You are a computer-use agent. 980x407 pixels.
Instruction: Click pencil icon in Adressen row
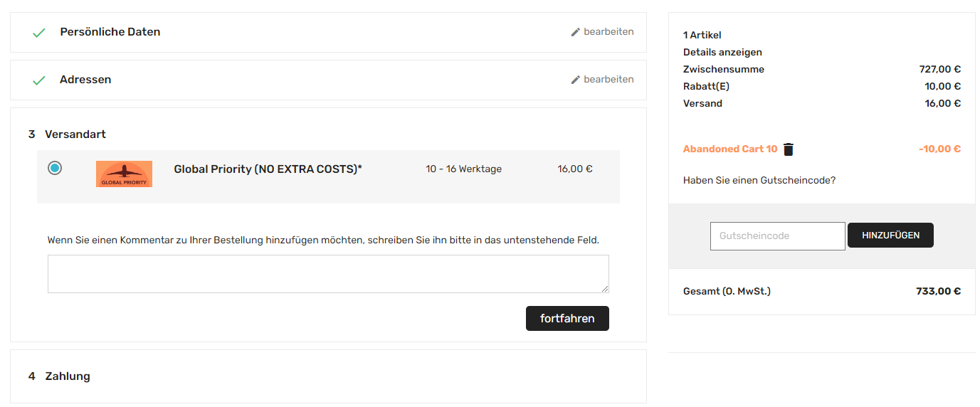tap(576, 80)
